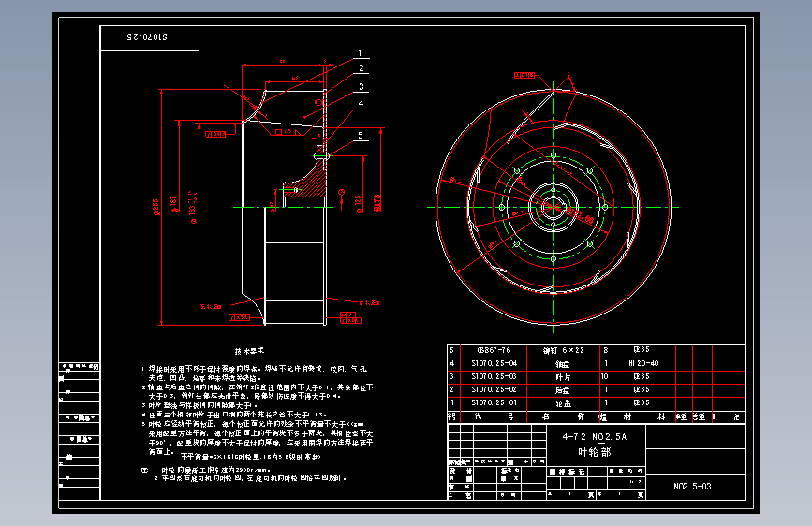
Task: Click the S1070.25-03 code cell
Action: [x=494, y=376]
